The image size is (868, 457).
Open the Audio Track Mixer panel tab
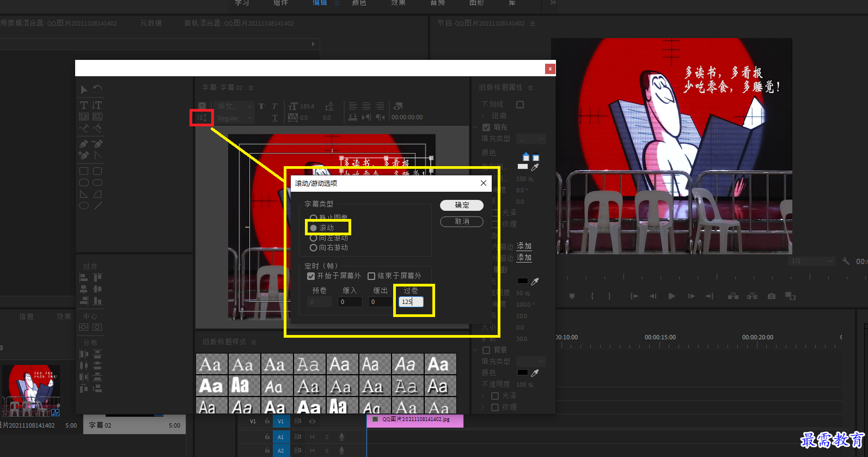(239, 23)
